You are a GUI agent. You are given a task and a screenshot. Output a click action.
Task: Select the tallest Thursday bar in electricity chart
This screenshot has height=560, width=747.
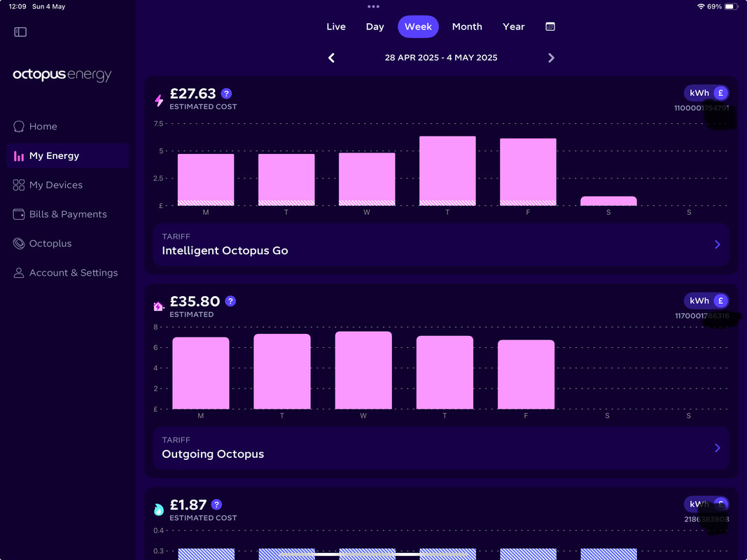447,171
